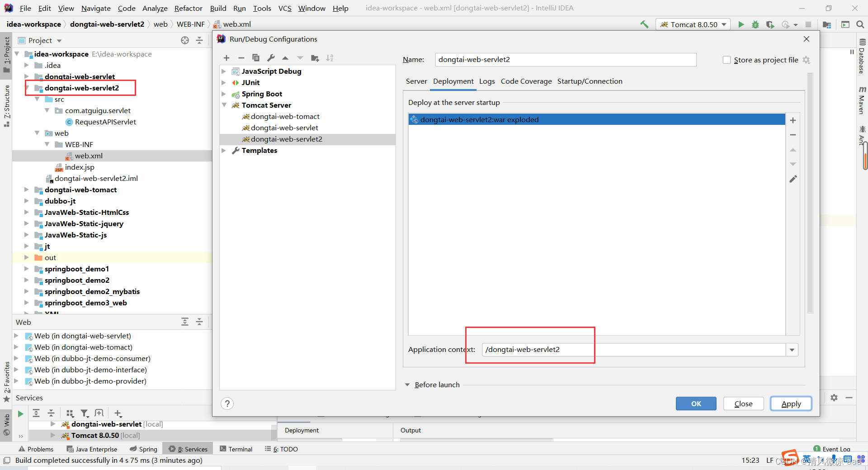Viewport: 868px width, 470px height.
Task: Click Add New Configuration plus icon
Action: 226,58
